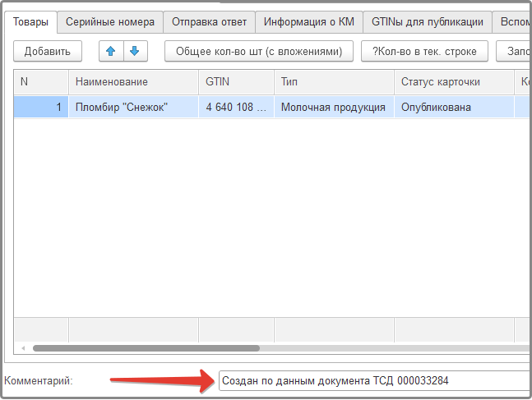Select row number 1 cell
Viewport: 532px width, 400px height.
click(x=41, y=107)
